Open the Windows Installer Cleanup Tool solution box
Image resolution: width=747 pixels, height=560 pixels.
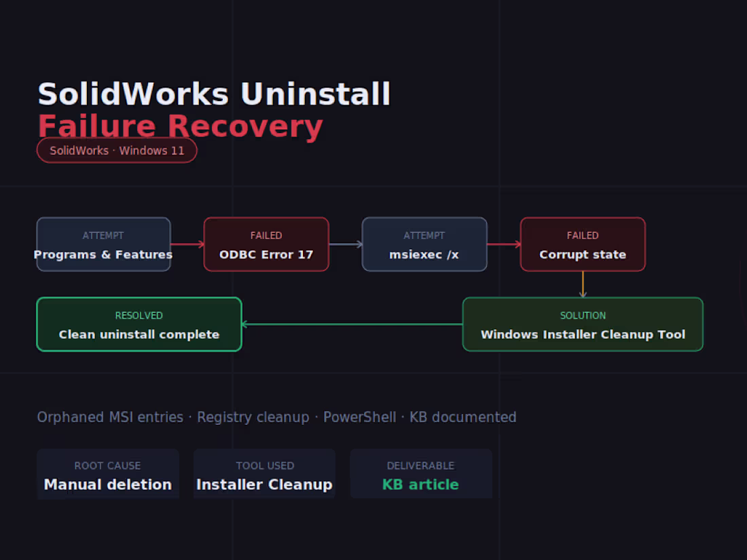[583, 324]
